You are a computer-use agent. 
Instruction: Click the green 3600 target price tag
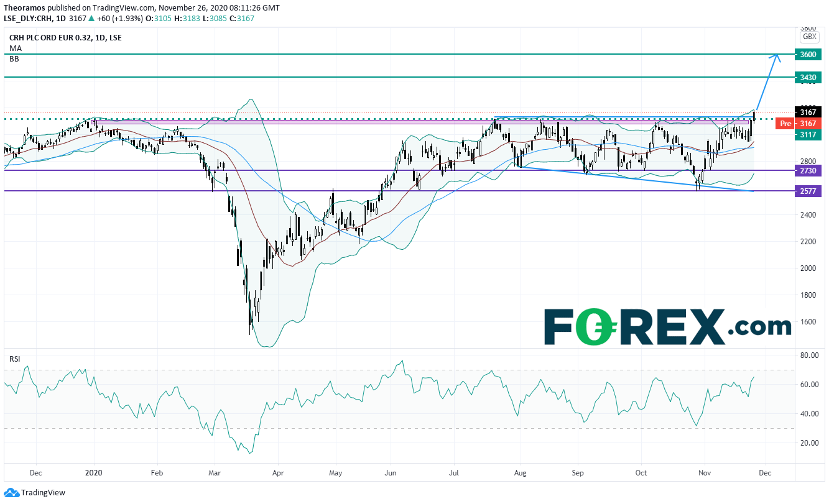click(808, 55)
